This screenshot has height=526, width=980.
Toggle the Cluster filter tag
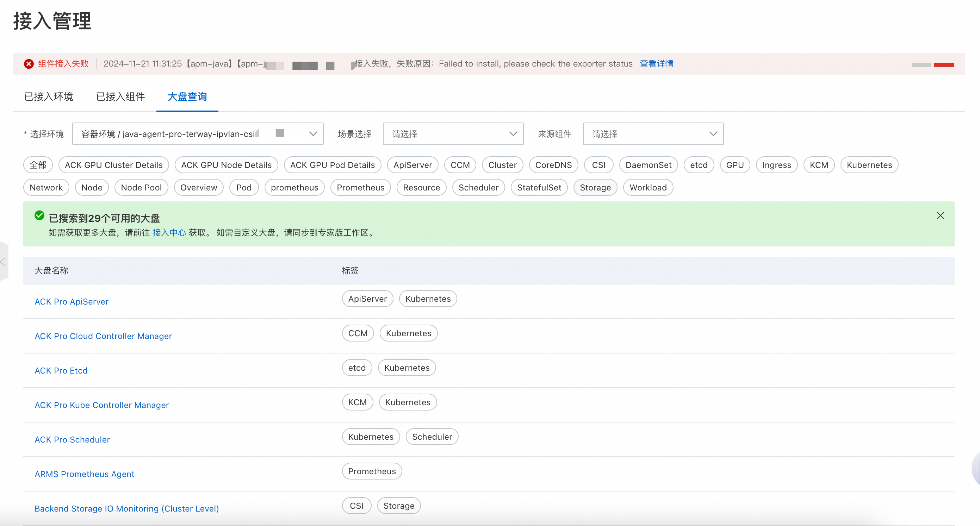(503, 165)
